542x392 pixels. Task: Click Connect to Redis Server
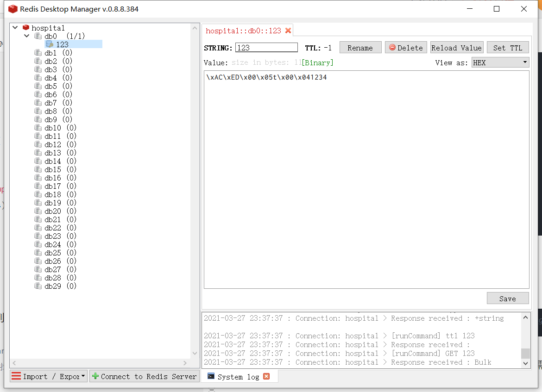(144, 376)
